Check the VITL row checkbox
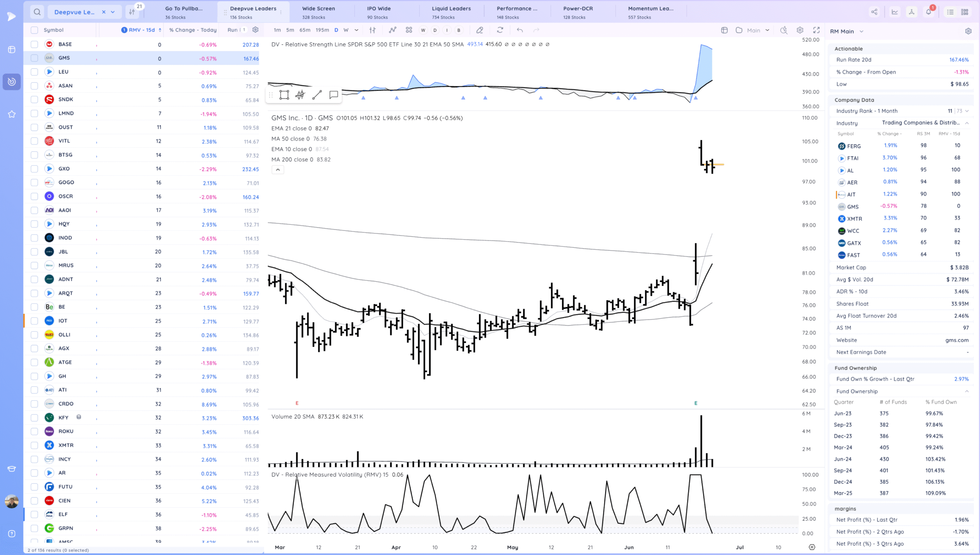This screenshot has height=555, width=980. click(x=34, y=141)
